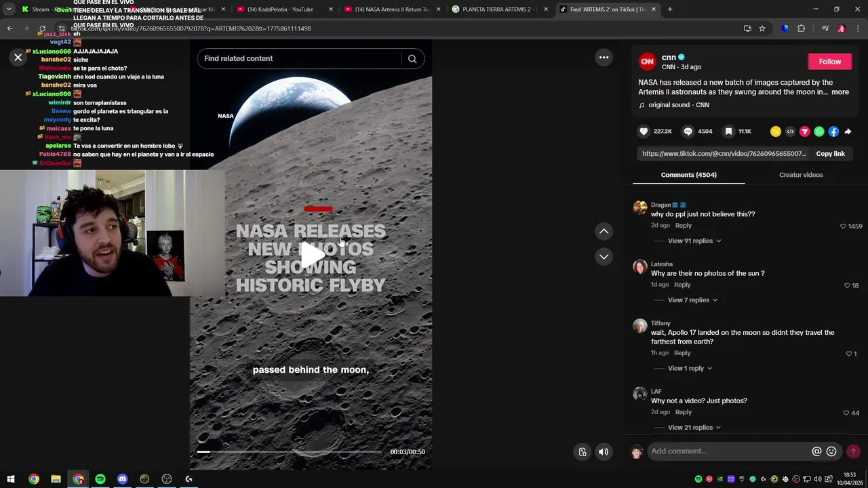Switch to the NASA Artemis II Return tab
The width and height of the screenshot is (868, 488).
click(391, 9)
